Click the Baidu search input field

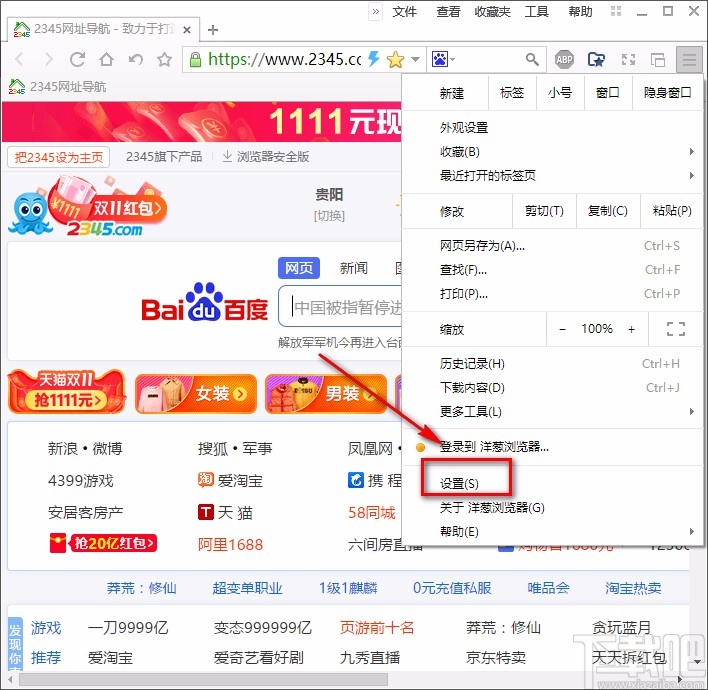(x=340, y=307)
